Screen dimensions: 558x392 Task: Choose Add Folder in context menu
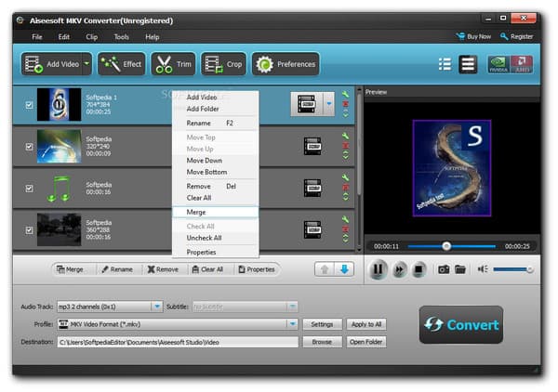point(216,109)
